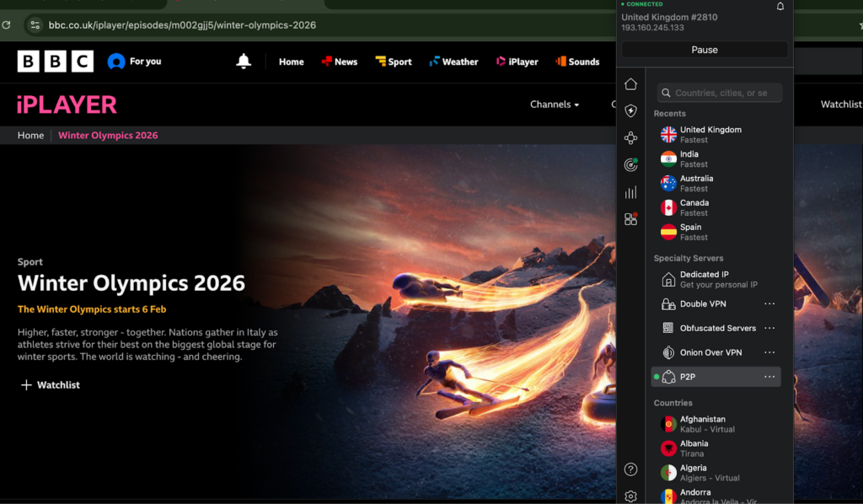Go to Home breadcrumb link
Screen dimensions: 863x504
(30, 136)
